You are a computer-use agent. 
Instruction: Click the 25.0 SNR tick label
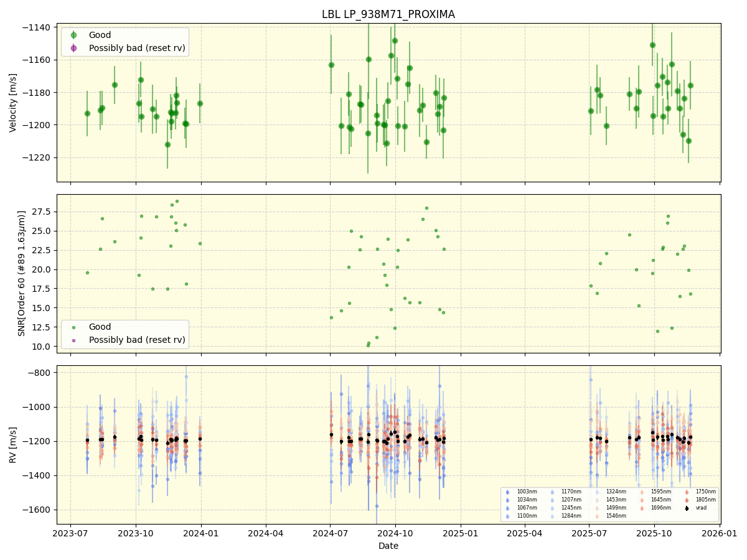43,231
